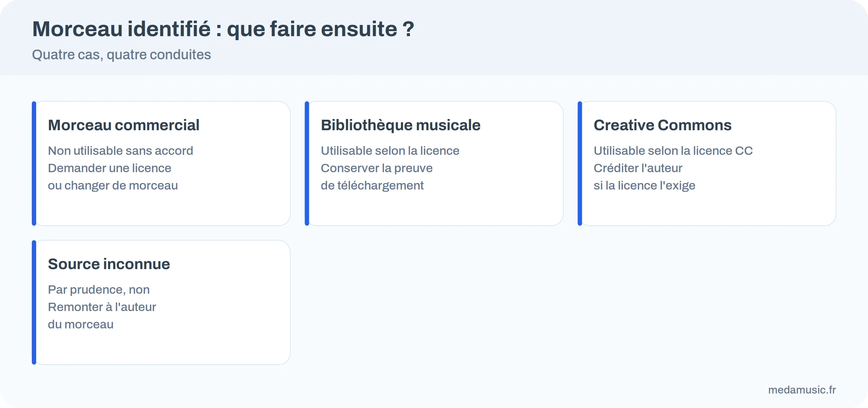Select the 'Morceau commercial' card heading

124,125
